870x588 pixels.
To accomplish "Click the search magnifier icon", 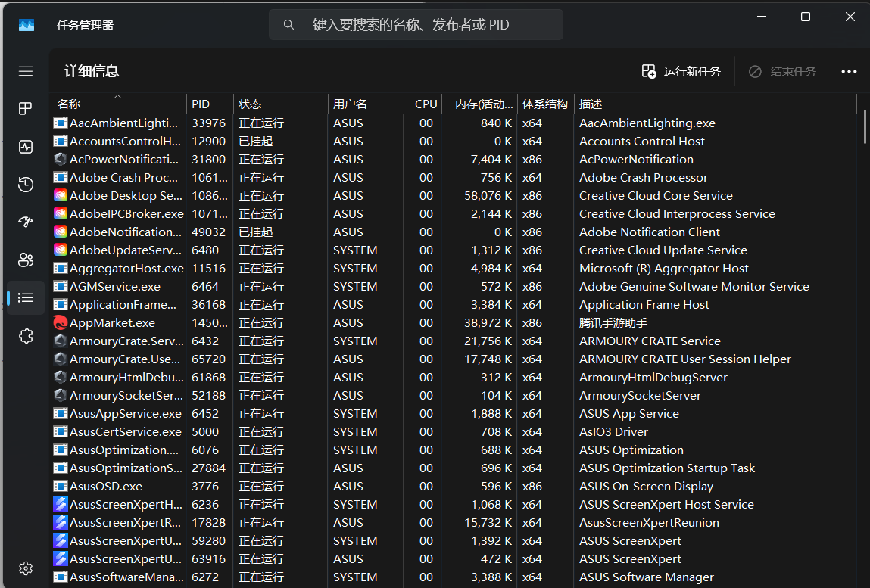I will pos(288,24).
